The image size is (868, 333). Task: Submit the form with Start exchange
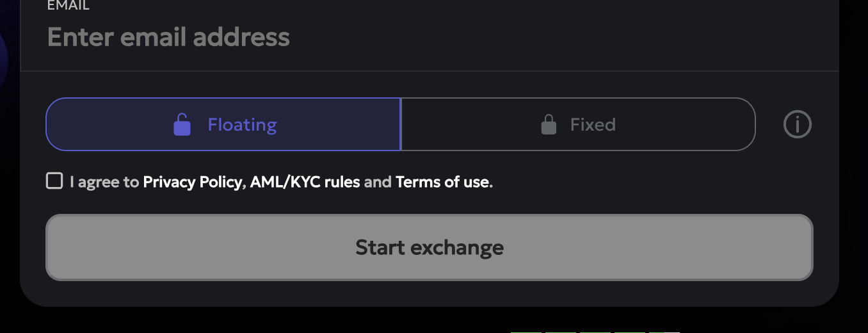click(429, 247)
